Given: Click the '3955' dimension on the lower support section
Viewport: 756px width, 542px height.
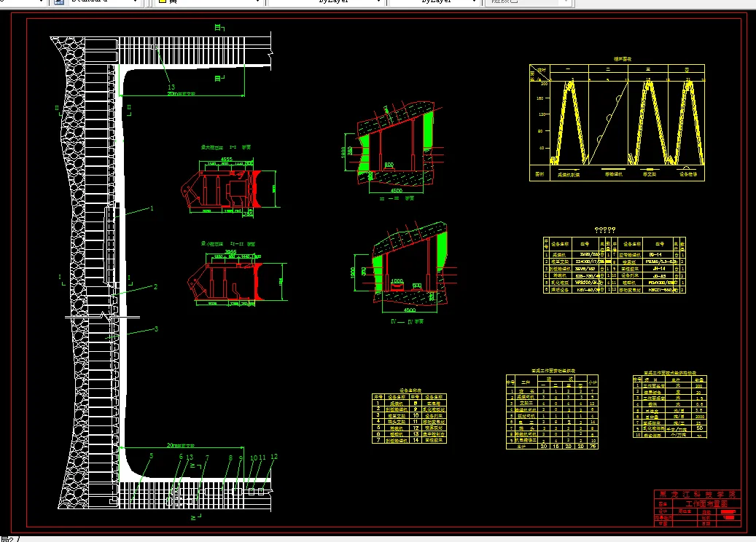Looking at the screenshot, I should (231, 252).
